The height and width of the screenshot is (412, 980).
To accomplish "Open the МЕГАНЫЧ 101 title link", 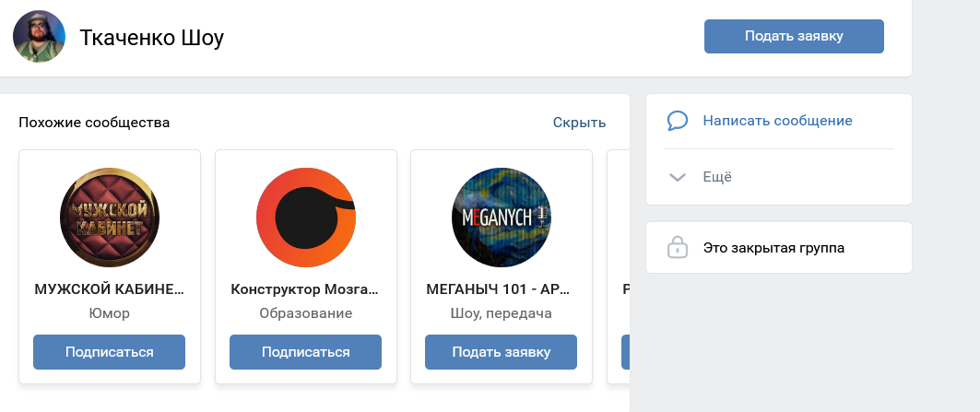I will pos(501,288).
